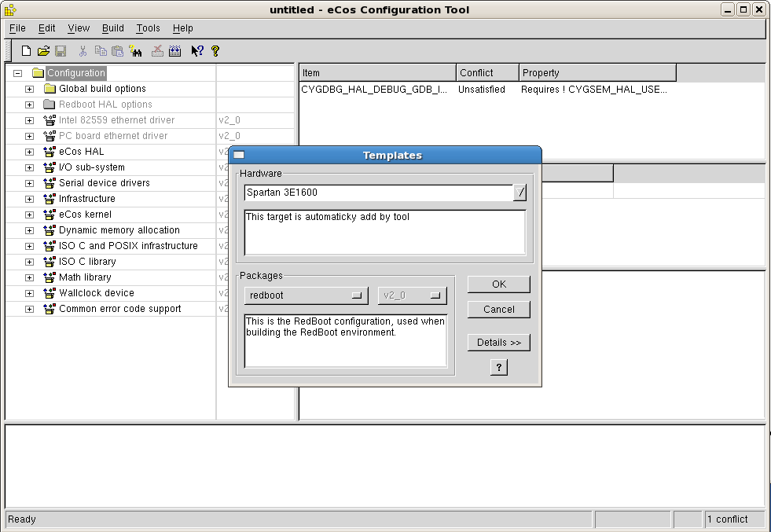Image resolution: width=771 pixels, height=532 pixels.
Task: Cancel the Templates dialog
Action: pos(498,310)
